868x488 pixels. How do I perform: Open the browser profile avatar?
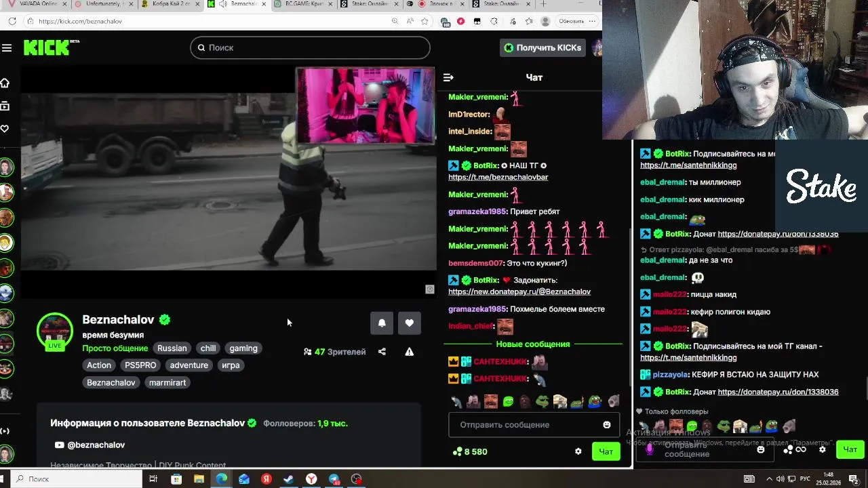[545, 21]
